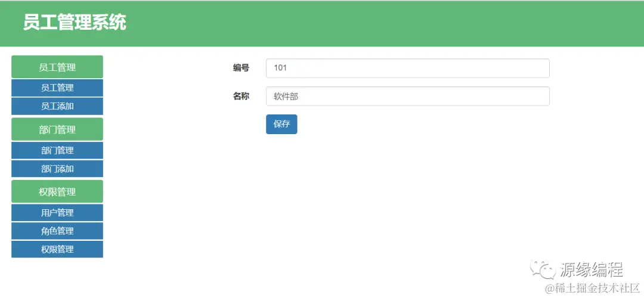Viewport: 644px width, 298px height.
Task: Click the 名称 field label
Action: tap(241, 97)
